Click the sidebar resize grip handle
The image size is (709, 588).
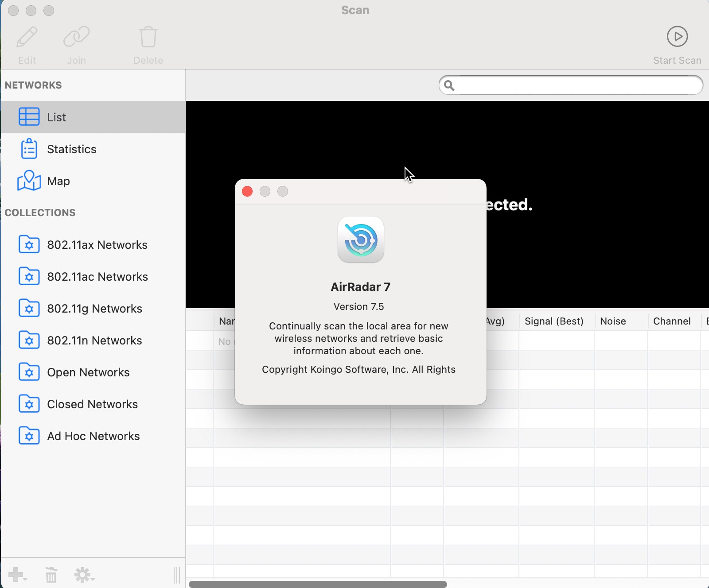[177, 575]
